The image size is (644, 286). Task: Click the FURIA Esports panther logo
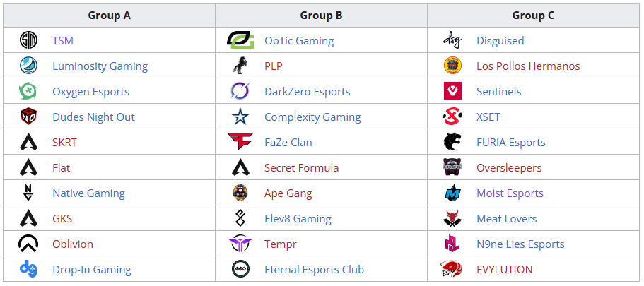(x=452, y=142)
